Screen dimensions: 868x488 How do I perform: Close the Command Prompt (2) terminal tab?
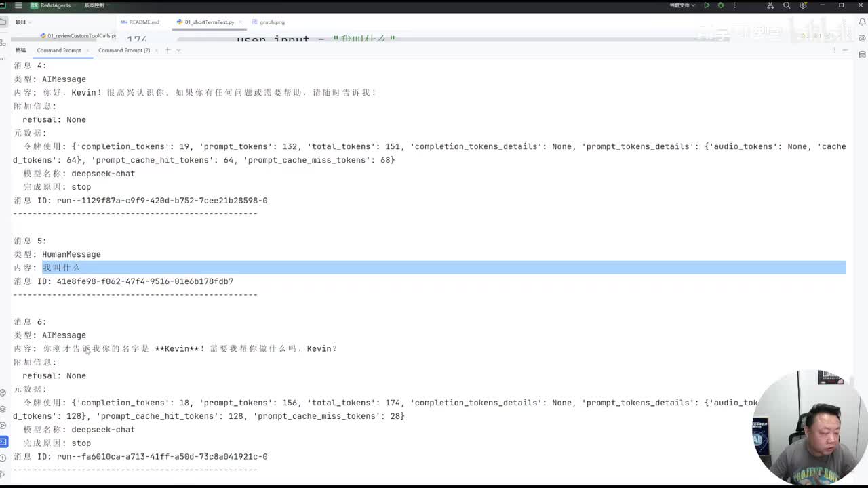[157, 50]
